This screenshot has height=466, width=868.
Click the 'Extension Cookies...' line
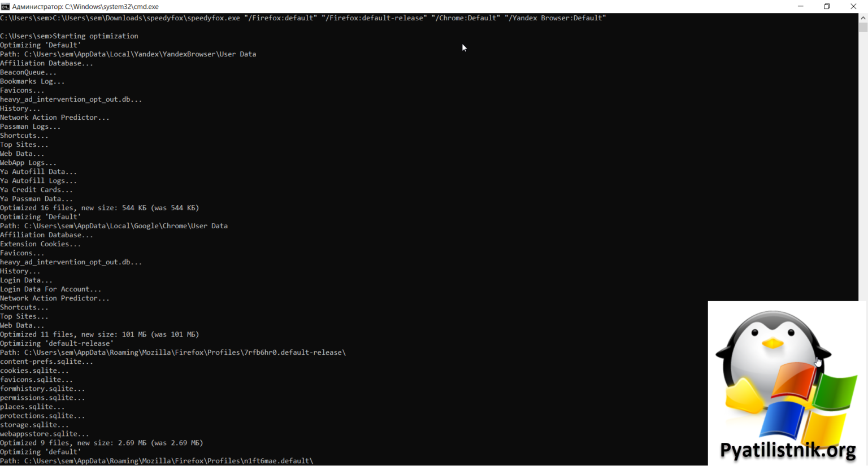click(41, 244)
